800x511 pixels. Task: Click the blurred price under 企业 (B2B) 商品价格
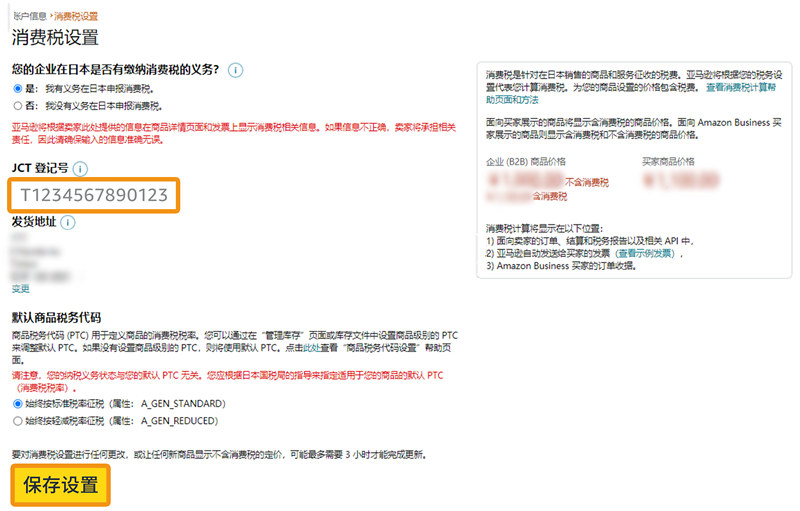(x=524, y=182)
